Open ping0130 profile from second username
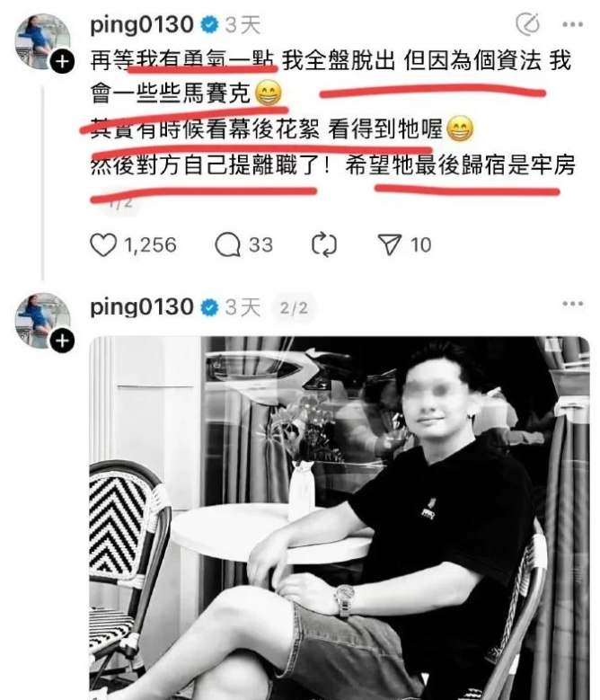Screen dimensions: 600x700 point(141,307)
